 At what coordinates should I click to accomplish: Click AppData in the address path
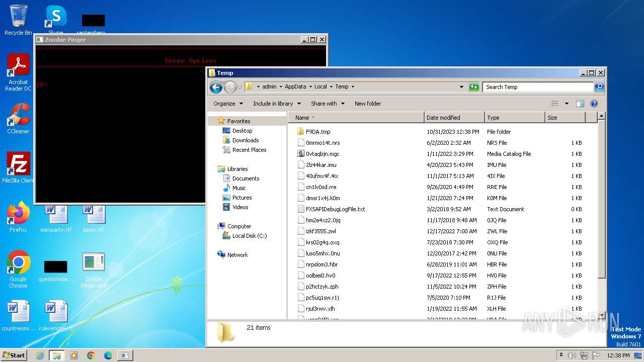[x=295, y=87]
